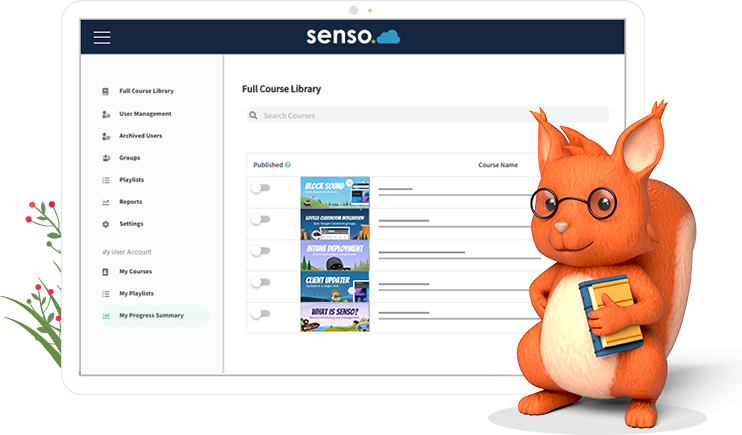This screenshot has height=435, width=742.
Task: Toggle published switch for Block Sound course
Action: 260,188
